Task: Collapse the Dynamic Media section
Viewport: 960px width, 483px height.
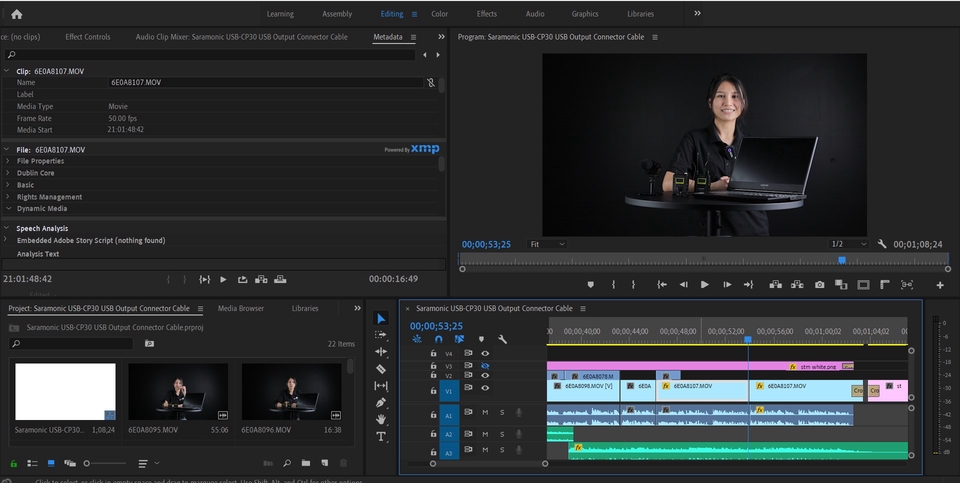Action: click(7, 209)
